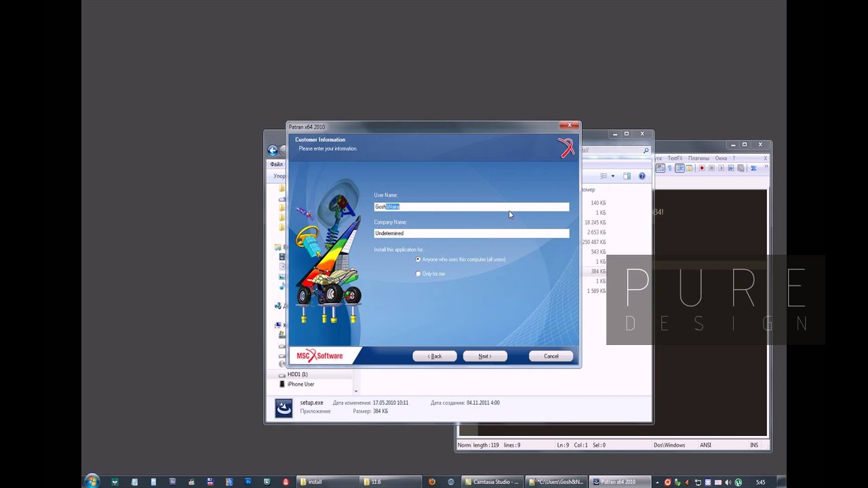
Task: Open TextFX menu in the text editor
Action: [x=675, y=159]
